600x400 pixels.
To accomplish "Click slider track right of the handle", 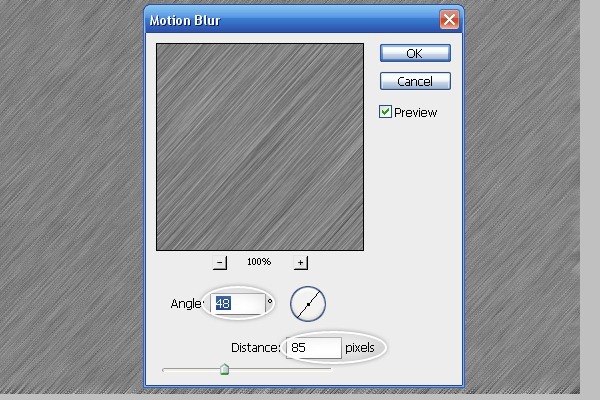I will point(280,370).
